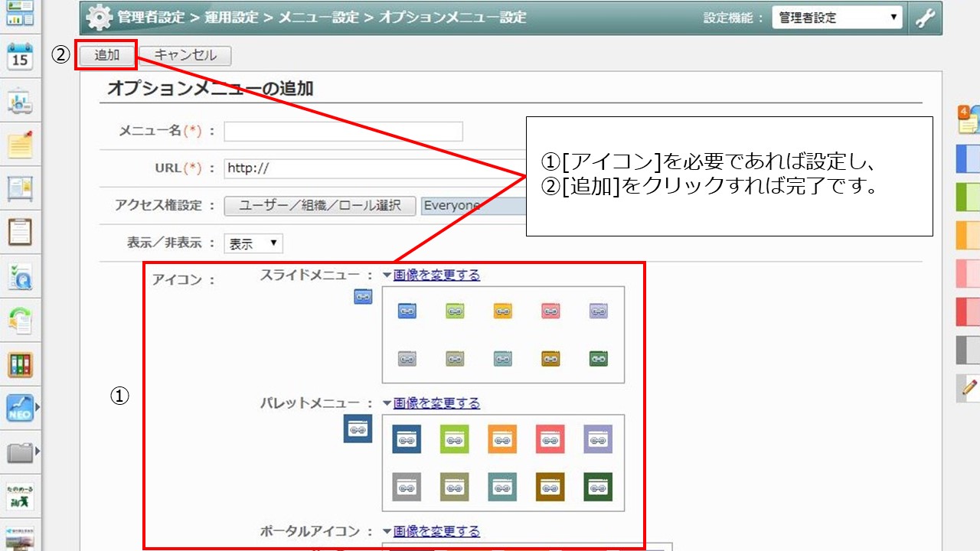Select the green sticky note color tab
This screenshot has height=551, width=980.
tap(969, 197)
